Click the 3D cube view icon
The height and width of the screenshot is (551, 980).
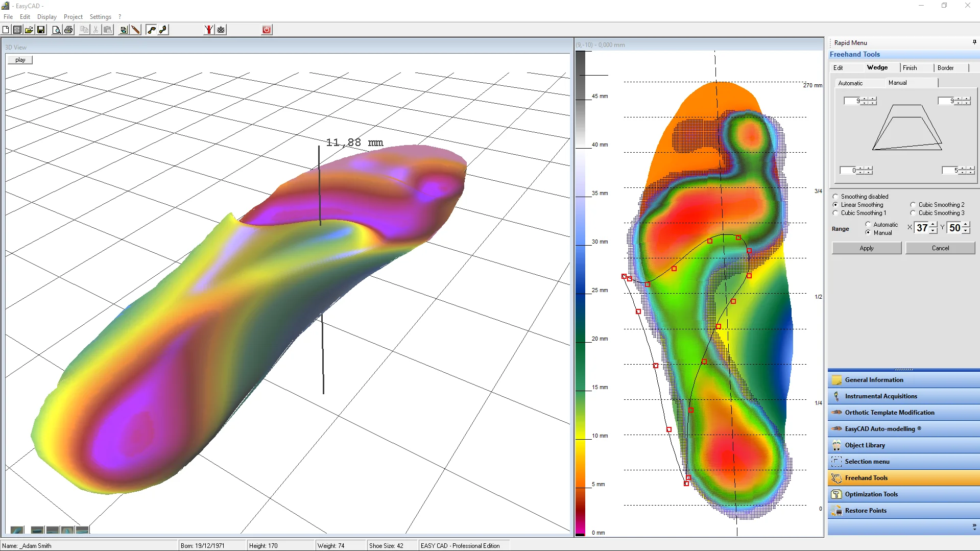(124, 30)
